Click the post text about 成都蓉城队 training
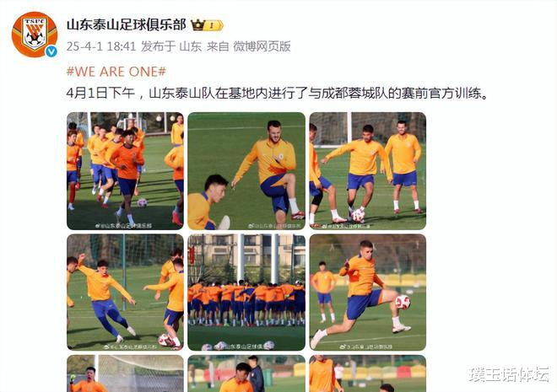 (x=277, y=94)
